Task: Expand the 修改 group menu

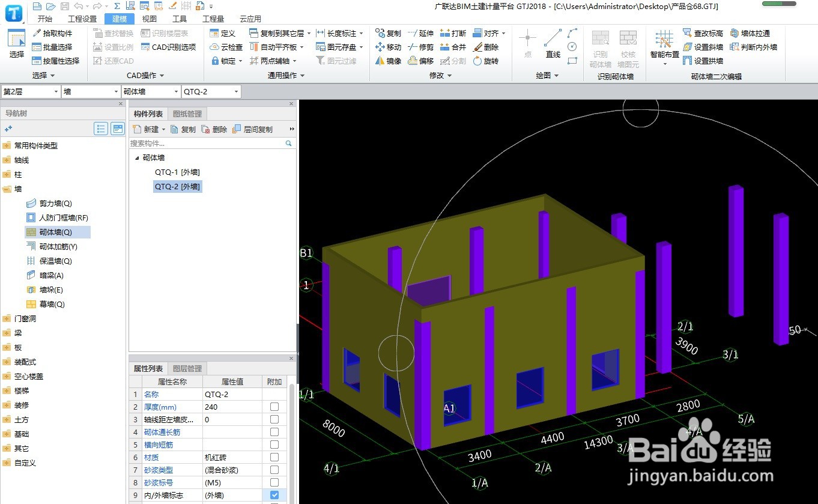Action: pyautogui.click(x=440, y=75)
